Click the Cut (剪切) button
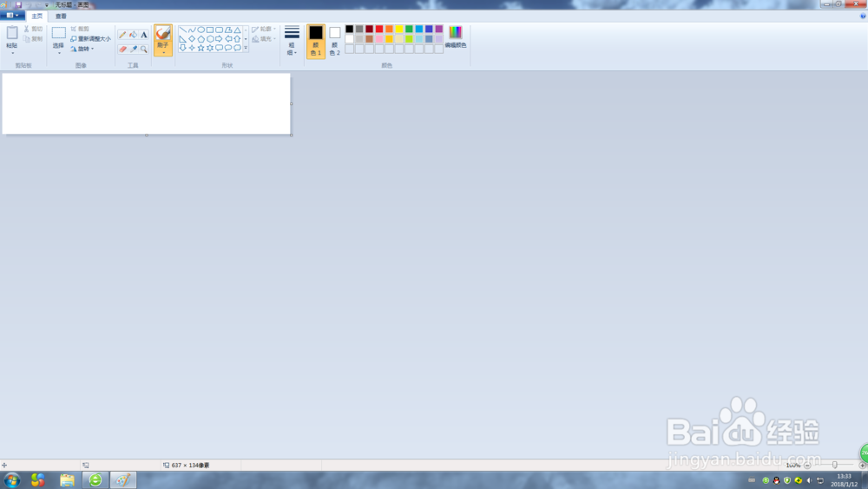This screenshot has height=489, width=868. point(33,29)
